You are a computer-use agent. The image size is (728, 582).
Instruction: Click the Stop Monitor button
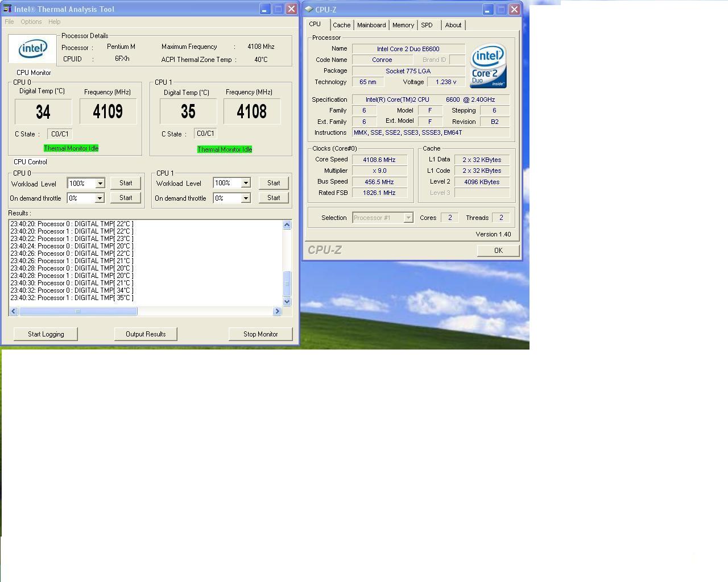[x=260, y=334]
